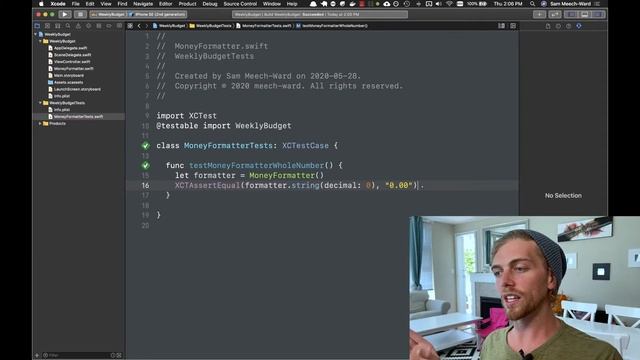The height and width of the screenshot is (360, 640).
Task: Open the Report navigator
Action: [119, 26]
